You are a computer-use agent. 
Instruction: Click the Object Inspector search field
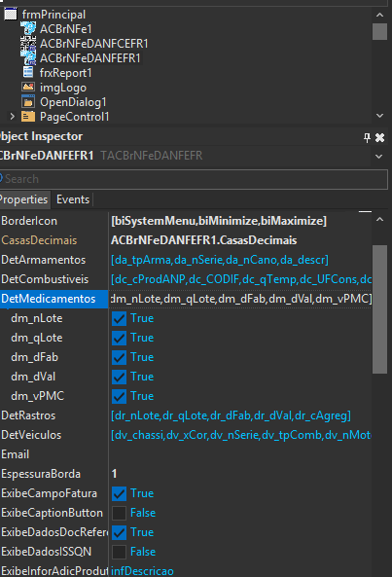pyautogui.click(x=194, y=179)
